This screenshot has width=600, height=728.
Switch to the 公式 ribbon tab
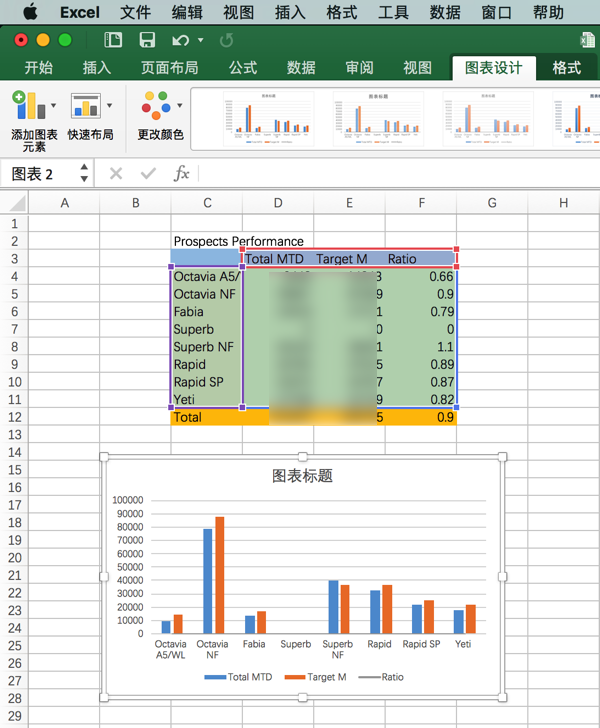pyautogui.click(x=242, y=68)
